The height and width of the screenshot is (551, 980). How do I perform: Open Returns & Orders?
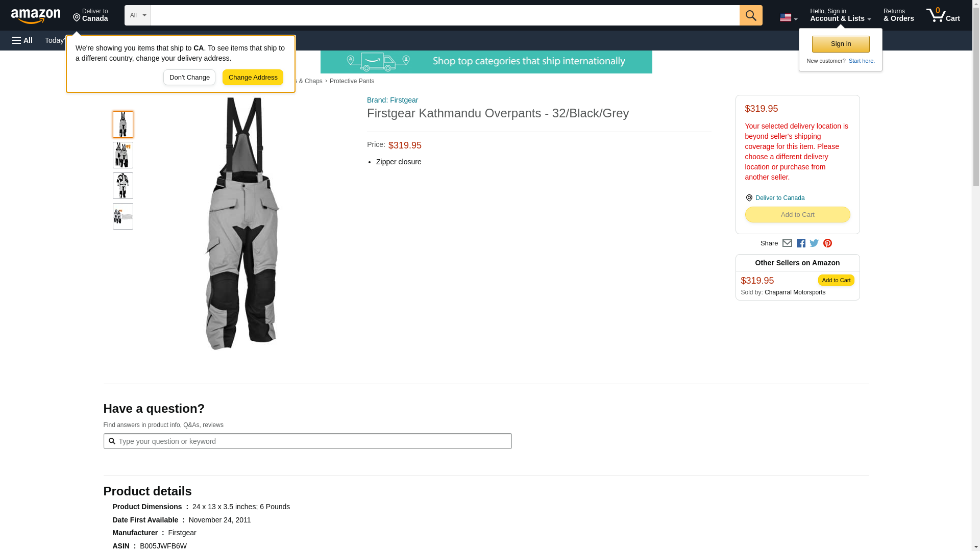[898, 15]
